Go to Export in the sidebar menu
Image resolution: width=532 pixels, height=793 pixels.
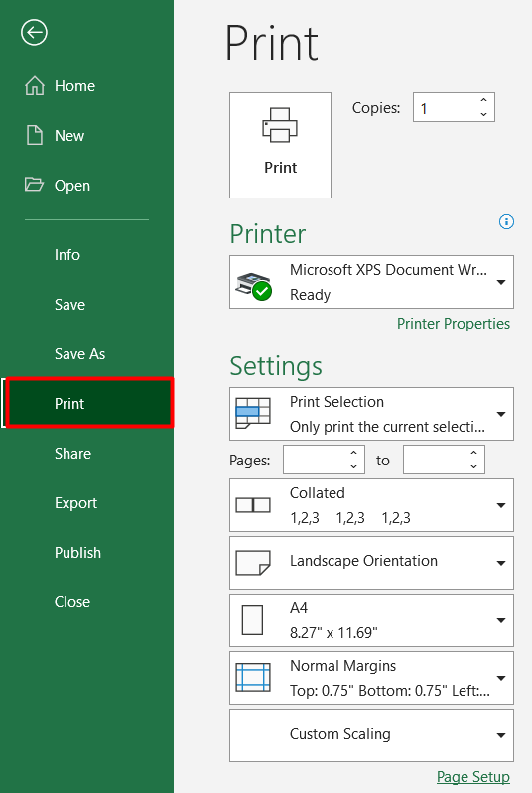click(x=75, y=503)
